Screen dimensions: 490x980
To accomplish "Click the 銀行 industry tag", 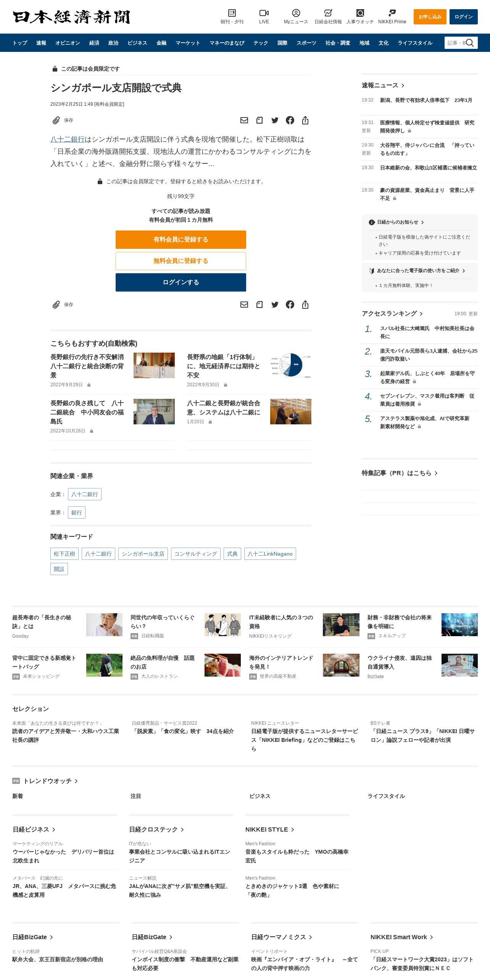I will (77, 513).
